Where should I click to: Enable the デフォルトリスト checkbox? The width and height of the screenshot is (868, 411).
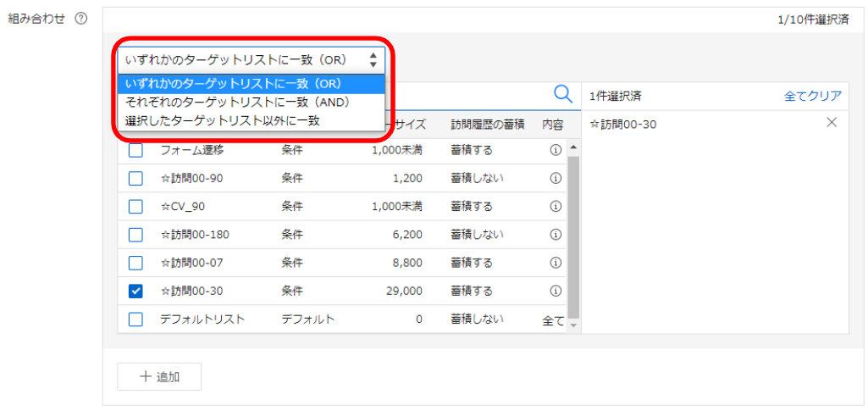[x=135, y=319]
